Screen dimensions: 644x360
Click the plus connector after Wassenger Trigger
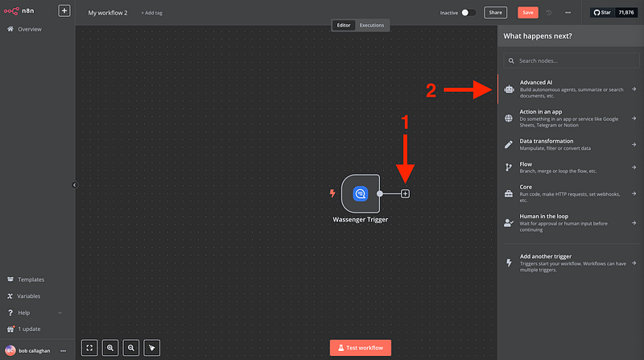pos(405,193)
